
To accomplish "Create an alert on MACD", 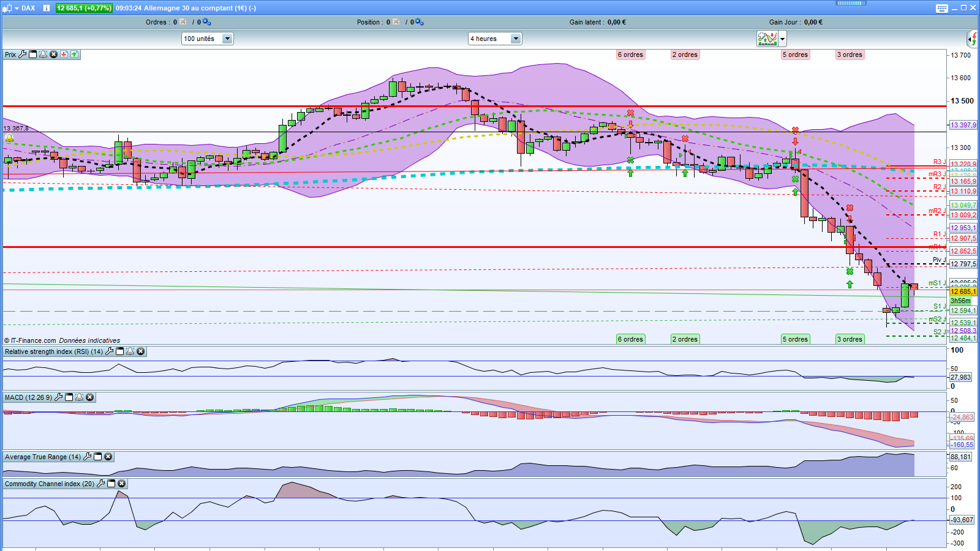I will coord(80,397).
